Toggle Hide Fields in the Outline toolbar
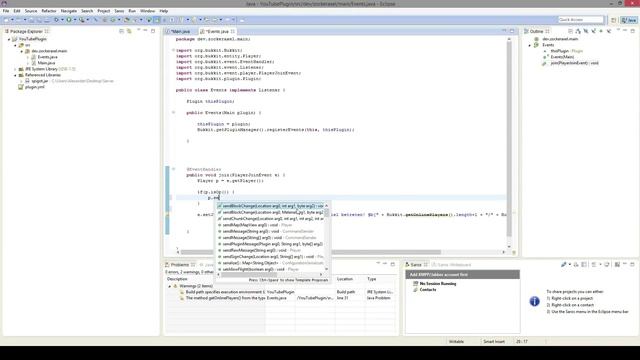The width and height of the screenshot is (640, 360). (586, 31)
